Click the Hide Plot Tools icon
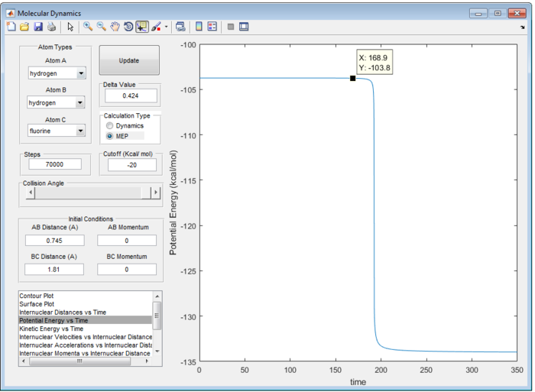Screen dimensions: 535x392 pyautogui.click(x=231, y=27)
